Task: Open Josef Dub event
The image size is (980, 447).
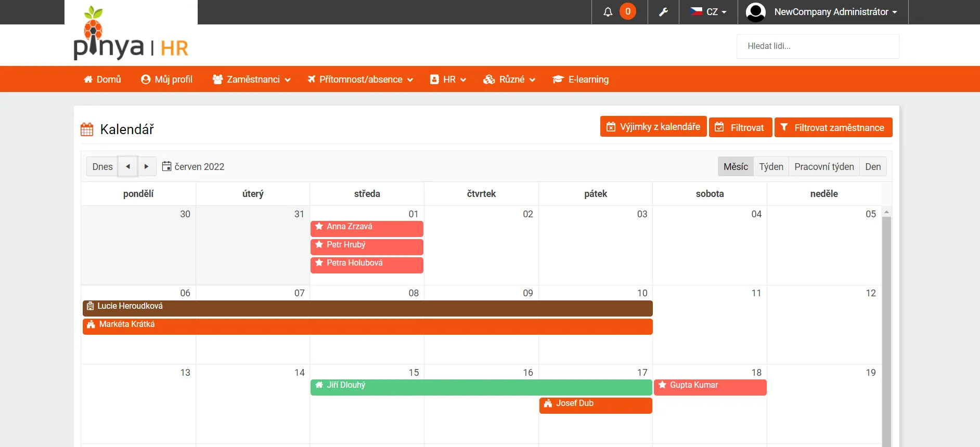Action: click(x=596, y=405)
